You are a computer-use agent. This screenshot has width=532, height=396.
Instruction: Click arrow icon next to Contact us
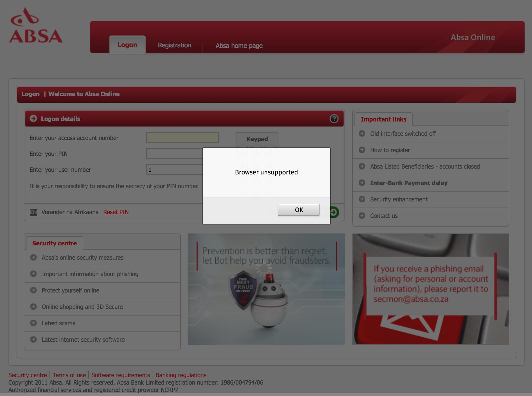click(362, 215)
